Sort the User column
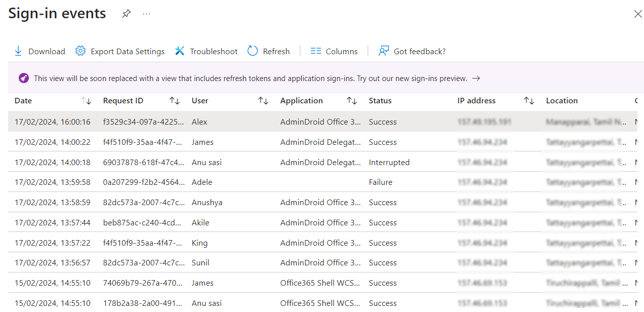Viewport: 644px width, 312px height. (x=263, y=101)
